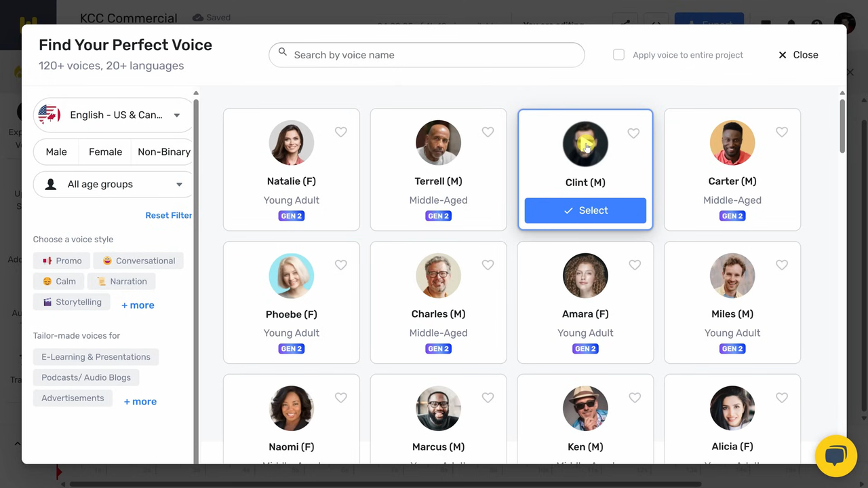Screen dimensions: 868x488
Task: Toggle the Storytelling voice style
Action: pyautogui.click(x=71, y=302)
